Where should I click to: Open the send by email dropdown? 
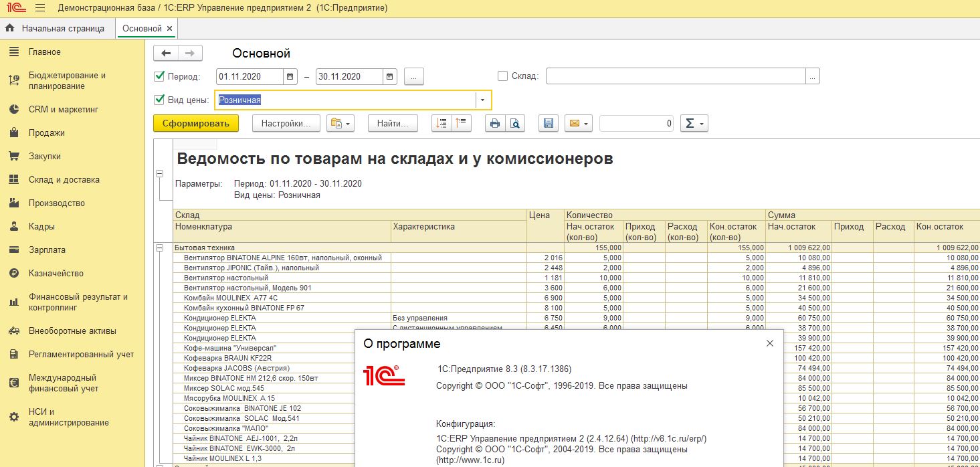(579, 123)
